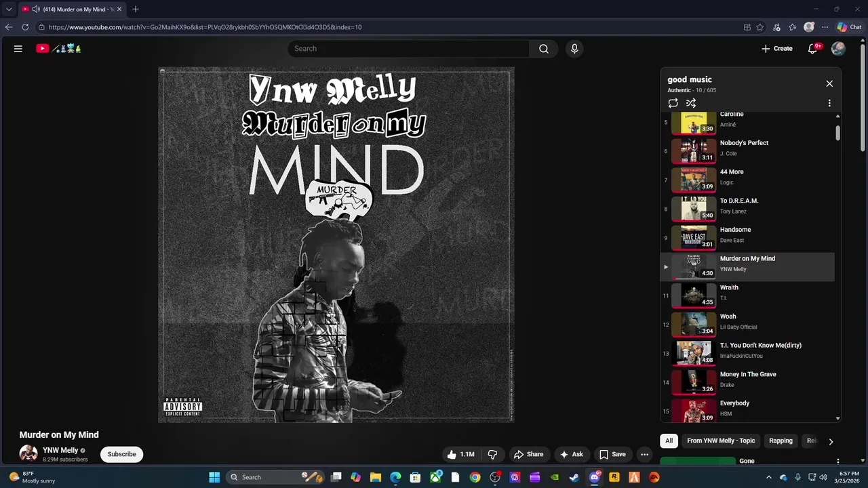Share the video
868x488 pixels.
pos(528,454)
